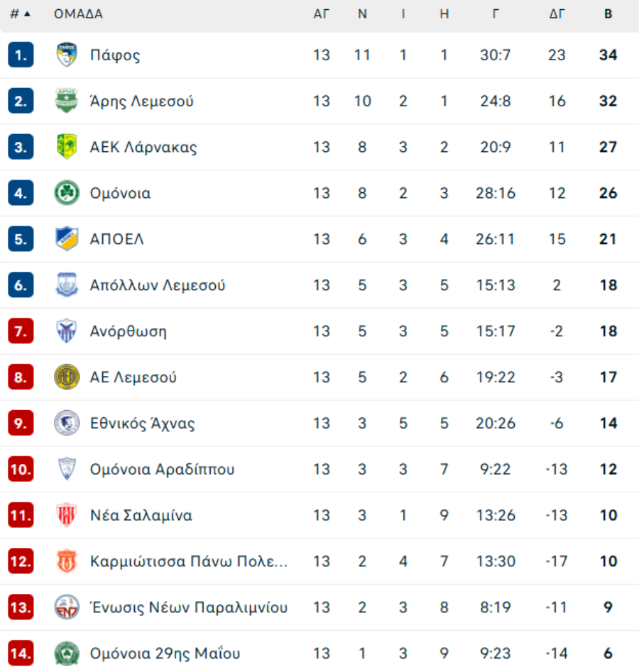Click the ΑΠΟΕΛ shield logo
Viewport: 639px width, 672px height.
(67, 238)
